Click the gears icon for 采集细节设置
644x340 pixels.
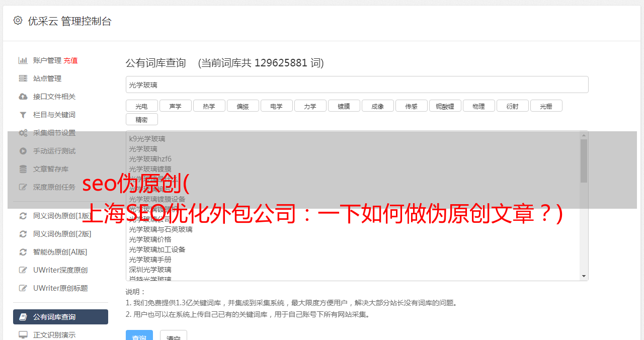point(23,133)
